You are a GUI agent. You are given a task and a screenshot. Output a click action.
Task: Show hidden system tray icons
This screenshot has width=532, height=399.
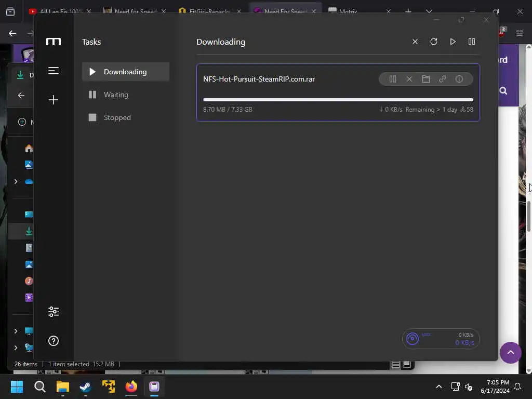(x=438, y=387)
